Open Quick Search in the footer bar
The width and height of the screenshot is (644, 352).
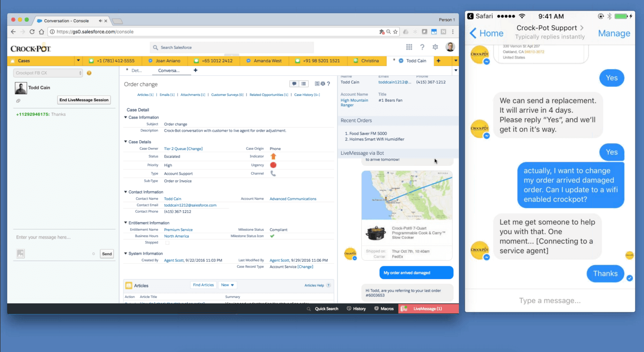[x=323, y=309]
